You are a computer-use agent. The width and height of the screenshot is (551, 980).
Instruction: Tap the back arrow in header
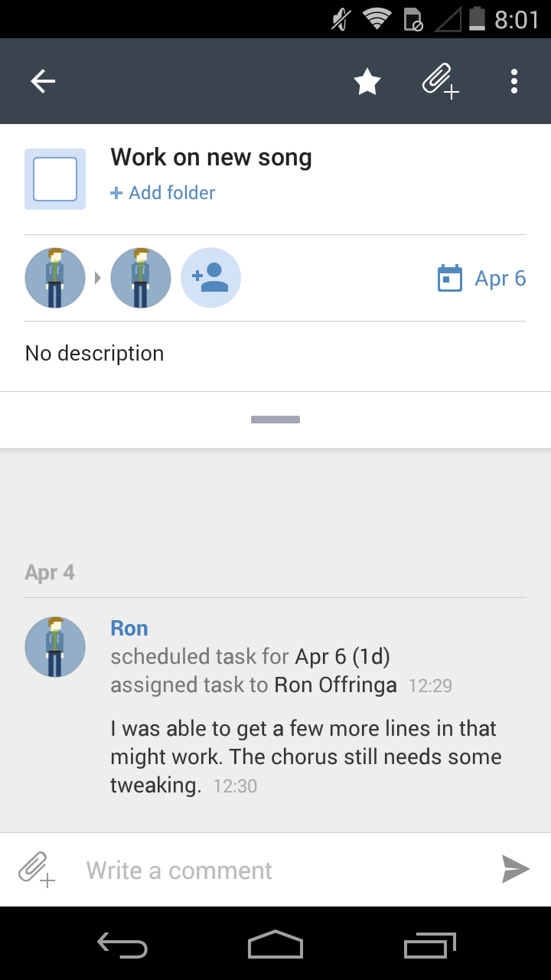[44, 81]
